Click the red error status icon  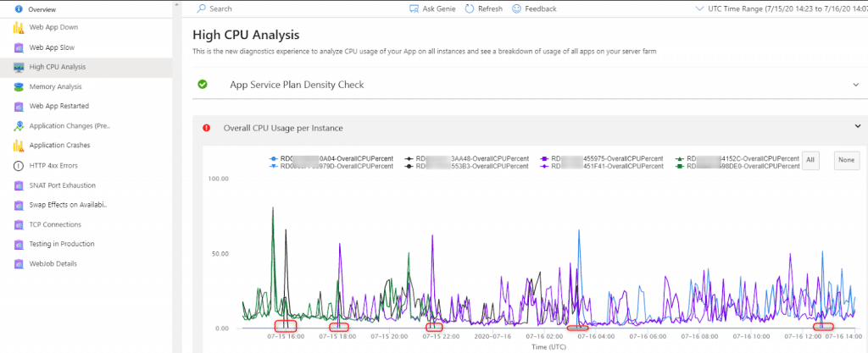tap(207, 128)
